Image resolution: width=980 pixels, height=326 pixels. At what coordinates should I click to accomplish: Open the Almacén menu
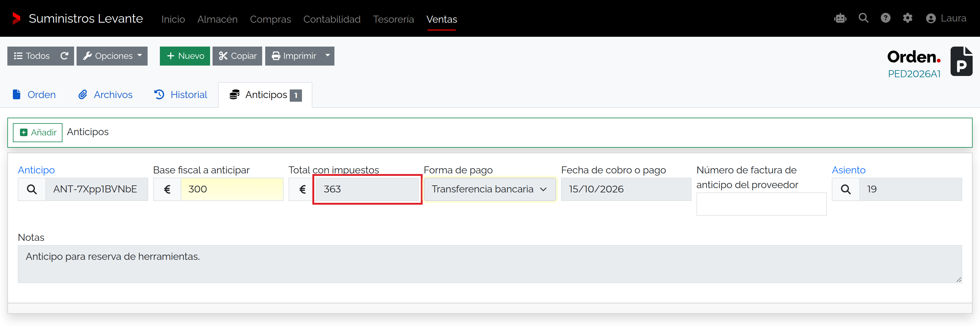[217, 19]
